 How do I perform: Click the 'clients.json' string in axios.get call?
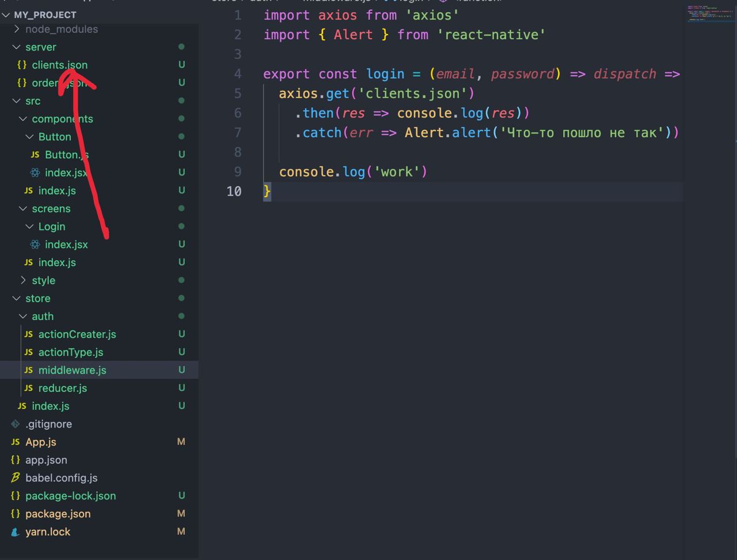click(x=416, y=93)
